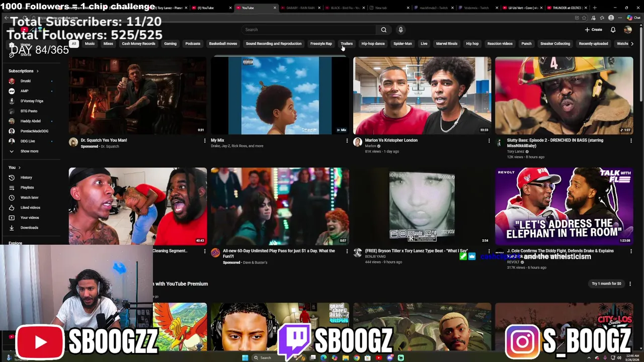Expand the You section header
Viewport: 644px width, 362px height.
pyautogui.click(x=15, y=167)
